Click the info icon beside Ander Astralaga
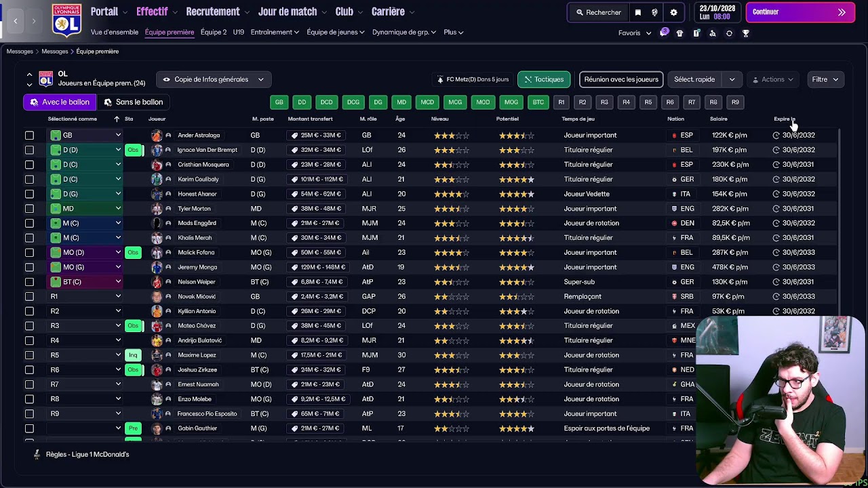 [x=168, y=136]
